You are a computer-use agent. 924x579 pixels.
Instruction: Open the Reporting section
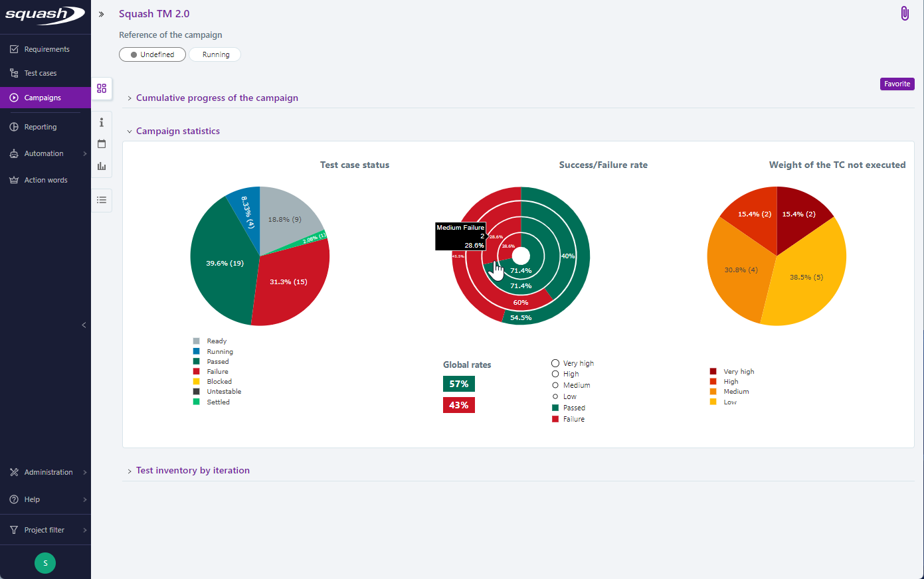click(x=40, y=126)
